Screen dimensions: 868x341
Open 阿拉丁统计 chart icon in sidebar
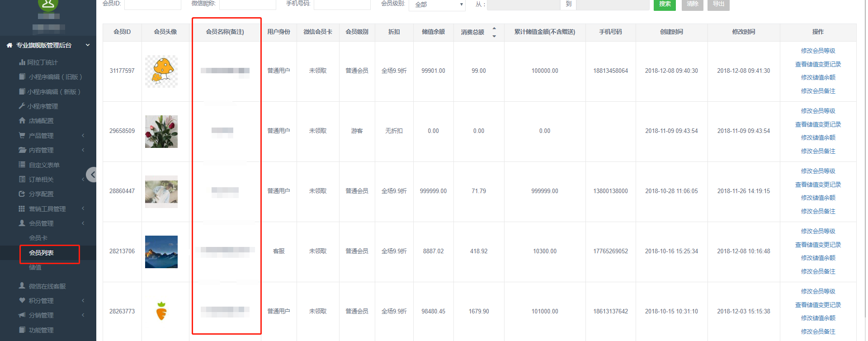[22, 62]
